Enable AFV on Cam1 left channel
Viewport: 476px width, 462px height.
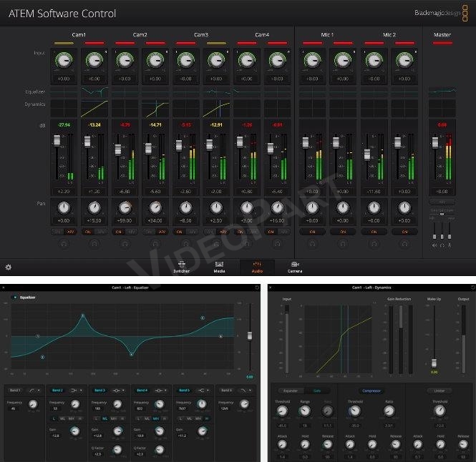(x=70, y=232)
